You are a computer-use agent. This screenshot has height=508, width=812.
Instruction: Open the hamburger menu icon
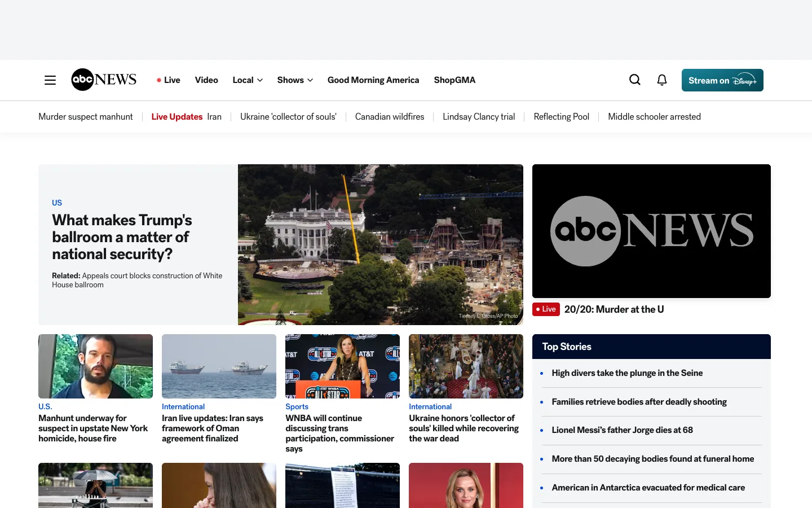tap(50, 80)
